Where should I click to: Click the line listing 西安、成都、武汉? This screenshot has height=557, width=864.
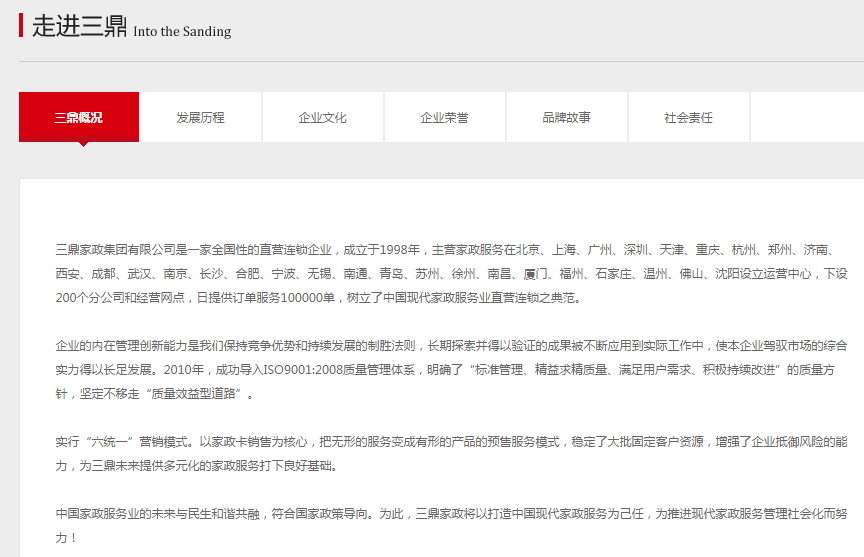pos(451,274)
